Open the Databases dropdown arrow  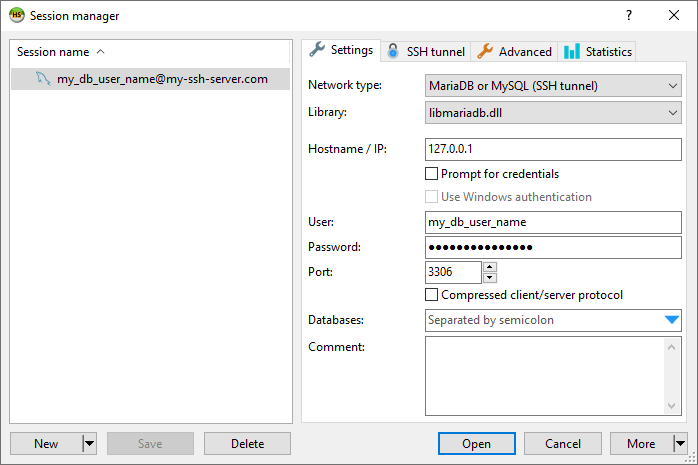pos(671,320)
